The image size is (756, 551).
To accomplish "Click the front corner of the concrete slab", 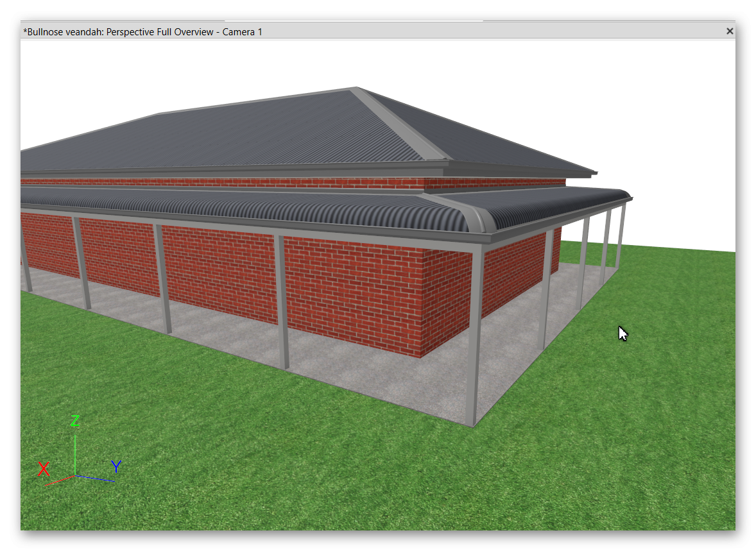I will [x=474, y=425].
